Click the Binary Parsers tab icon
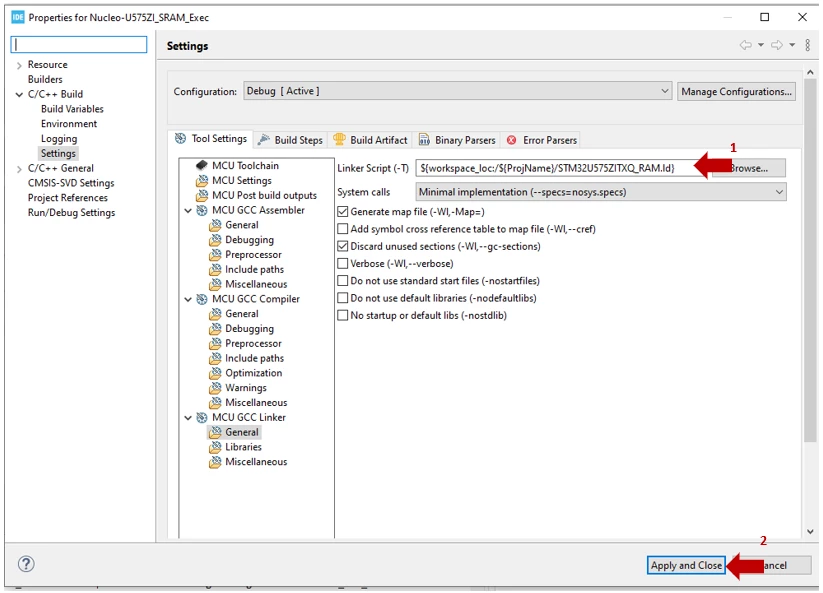 tap(424, 140)
